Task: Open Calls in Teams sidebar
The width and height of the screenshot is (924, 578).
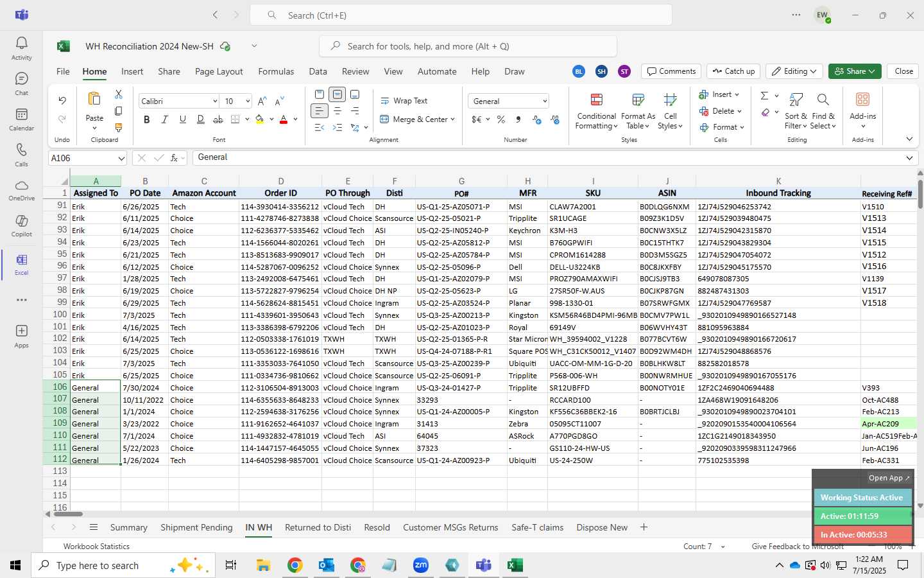Action: [x=21, y=155]
